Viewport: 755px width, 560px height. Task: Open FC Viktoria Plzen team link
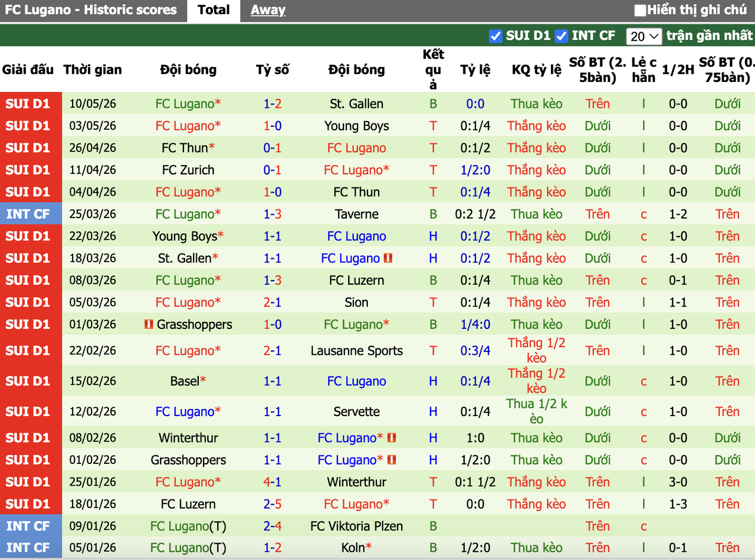point(357,526)
